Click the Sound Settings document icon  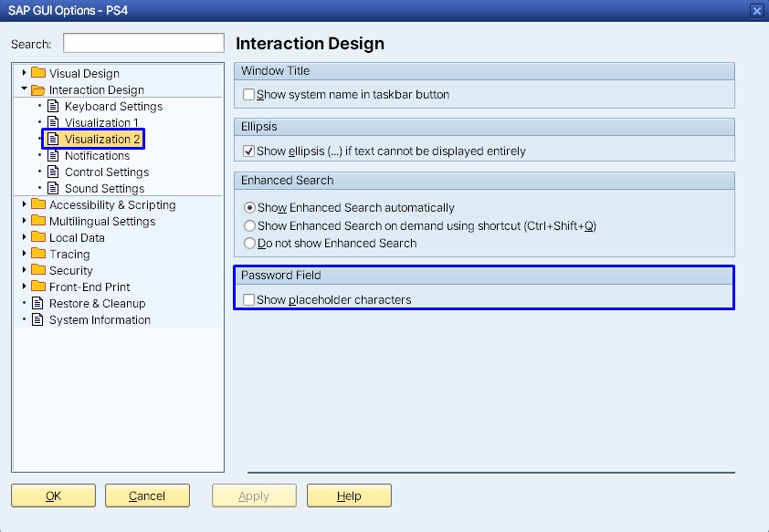pyautogui.click(x=53, y=188)
